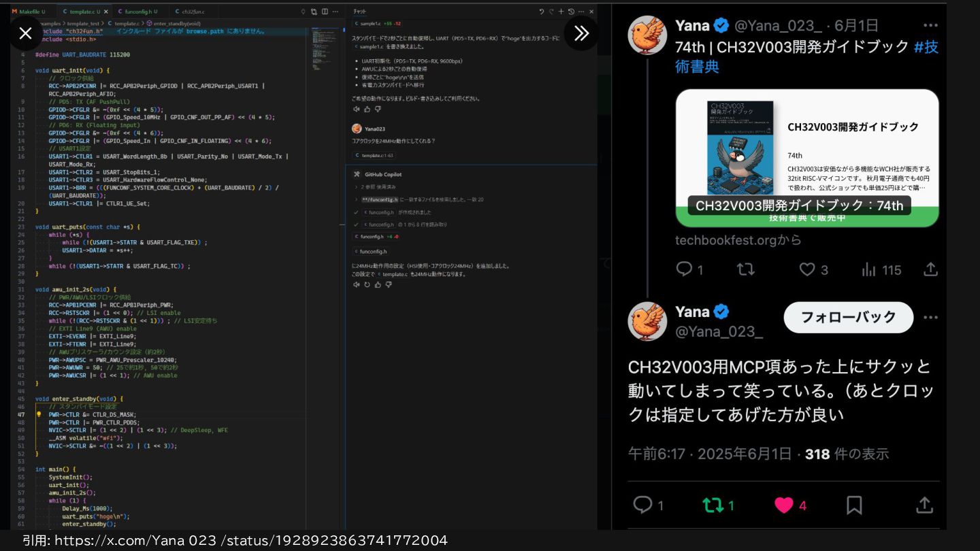Open more options next to フォローバック
980x551 pixels.
930,317
